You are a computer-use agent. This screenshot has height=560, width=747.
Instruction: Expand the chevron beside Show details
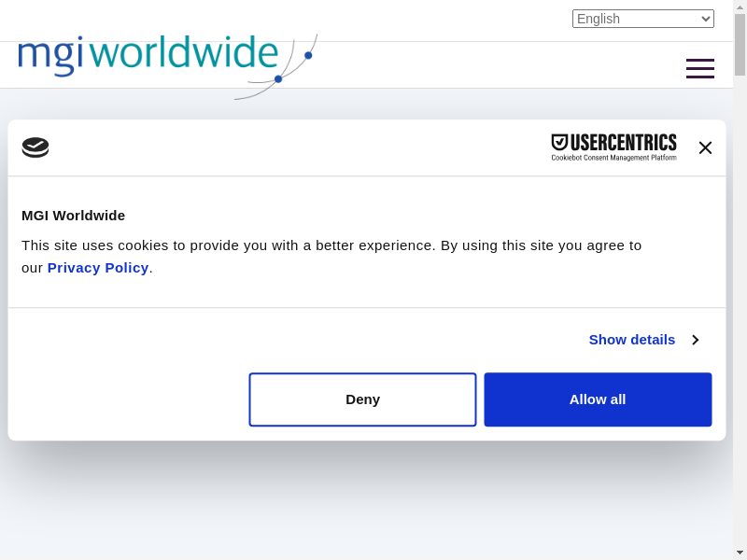click(695, 340)
